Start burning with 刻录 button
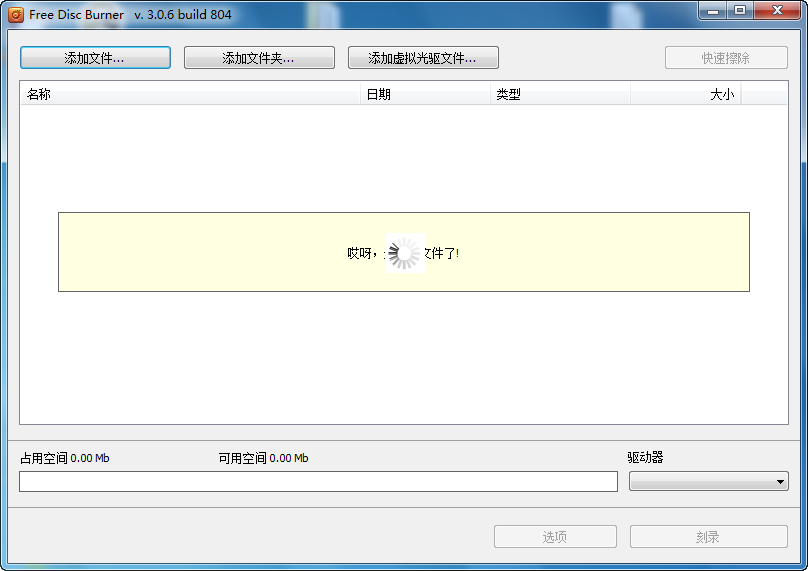 [709, 536]
